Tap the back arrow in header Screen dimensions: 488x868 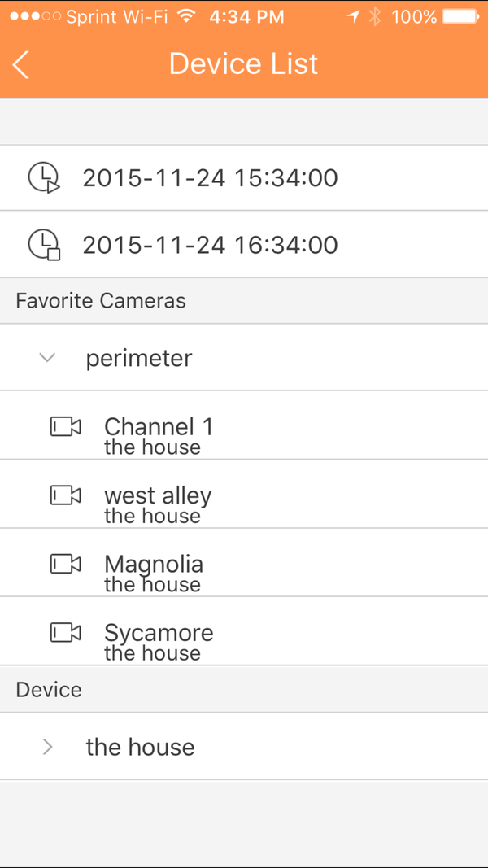point(22,64)
